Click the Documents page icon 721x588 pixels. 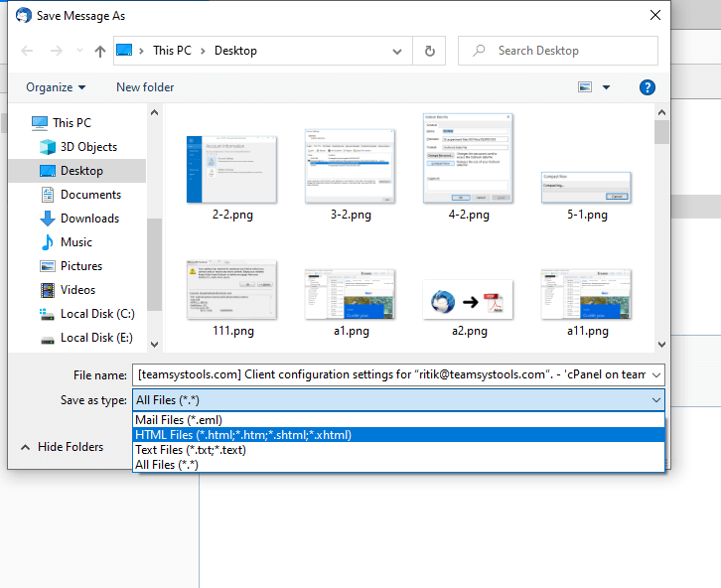click(48, 195)
